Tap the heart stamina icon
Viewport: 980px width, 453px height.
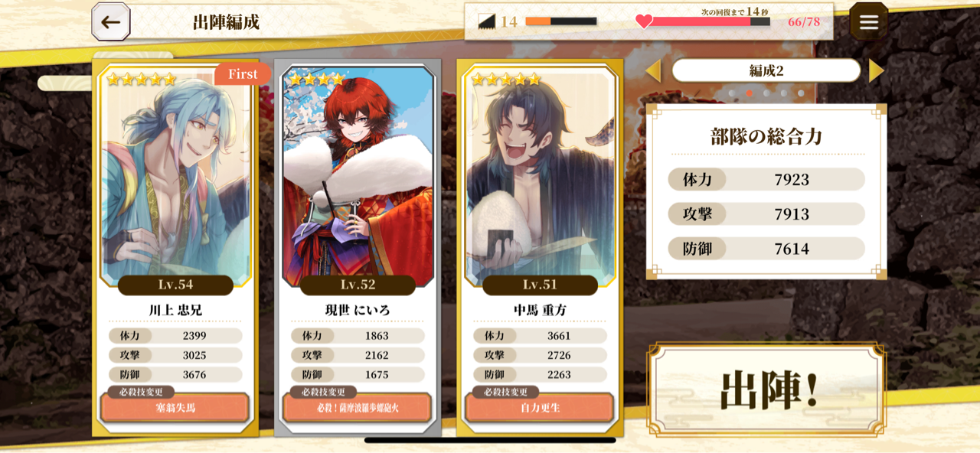tap(644, 21)
